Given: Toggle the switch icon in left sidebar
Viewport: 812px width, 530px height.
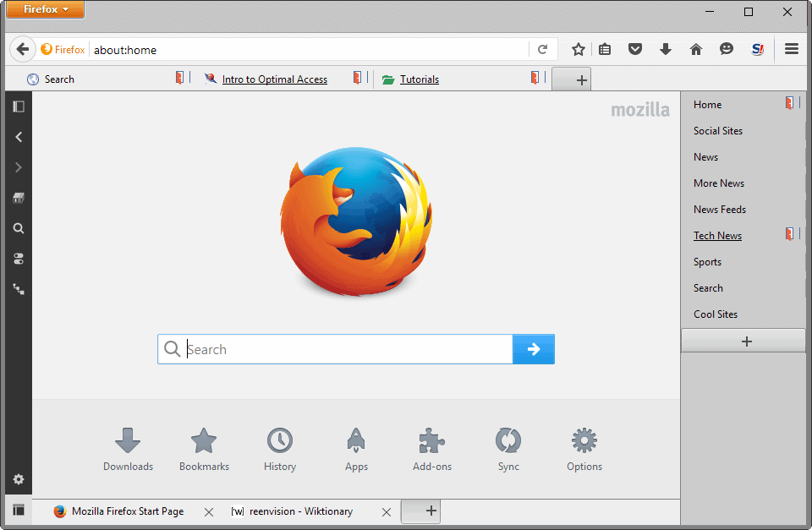Looking at the screenshot, I should point(19,259).
